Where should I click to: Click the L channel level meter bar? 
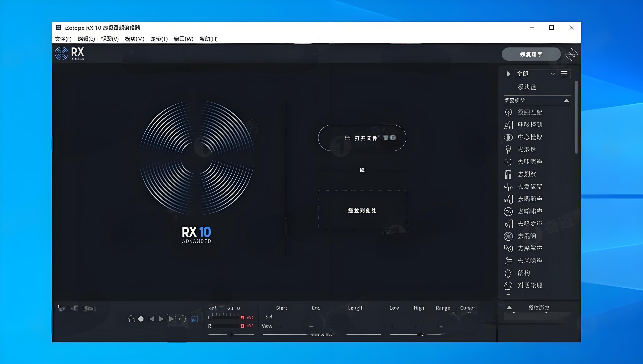coord(226,318)
